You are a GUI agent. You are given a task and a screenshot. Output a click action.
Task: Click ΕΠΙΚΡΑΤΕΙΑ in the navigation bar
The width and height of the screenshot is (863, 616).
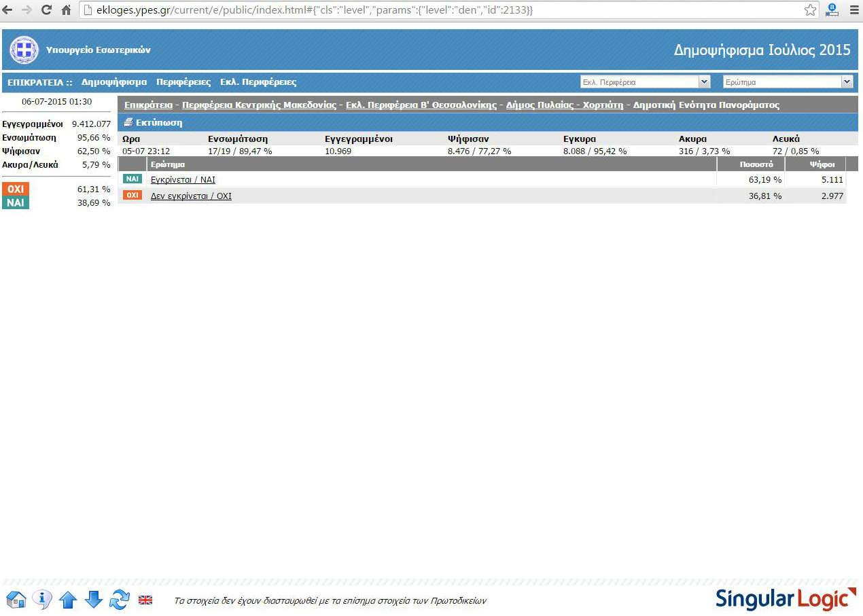[x=40, y=82]
